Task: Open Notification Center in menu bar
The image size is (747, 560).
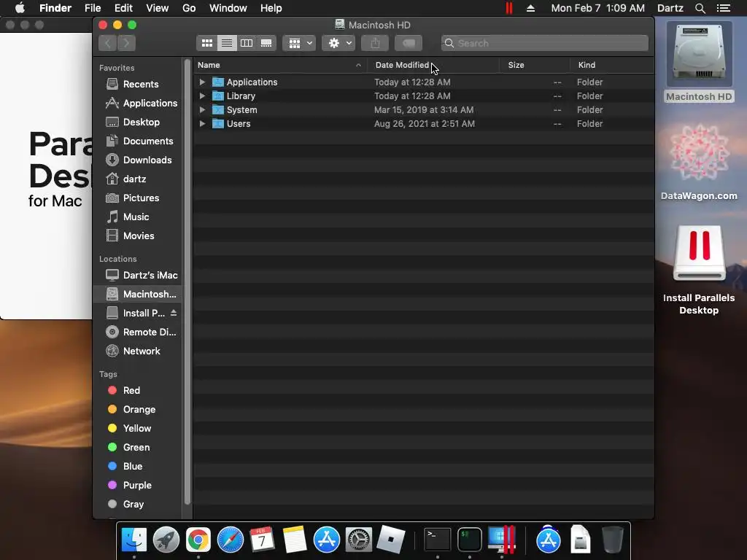Action: 724,8
